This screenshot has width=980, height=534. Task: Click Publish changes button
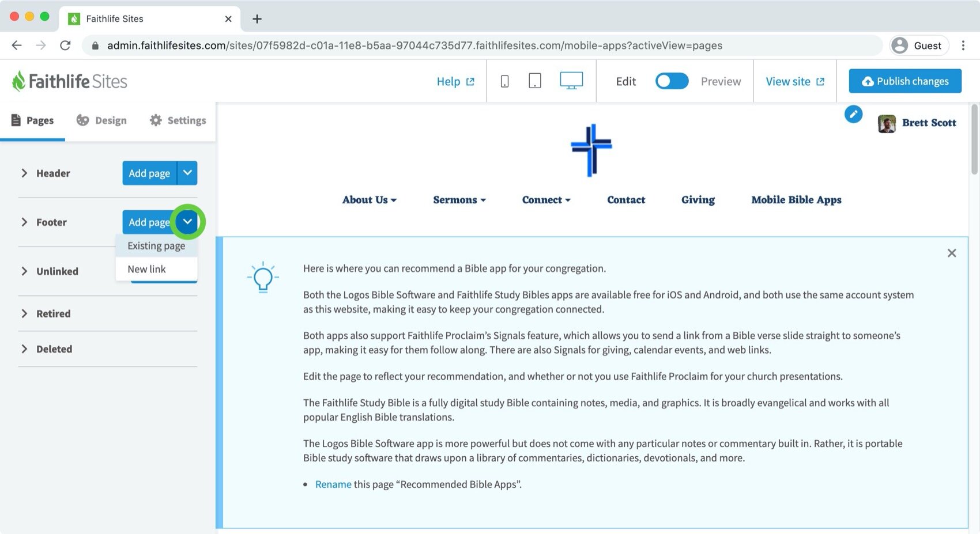click(x=905, y=81)
